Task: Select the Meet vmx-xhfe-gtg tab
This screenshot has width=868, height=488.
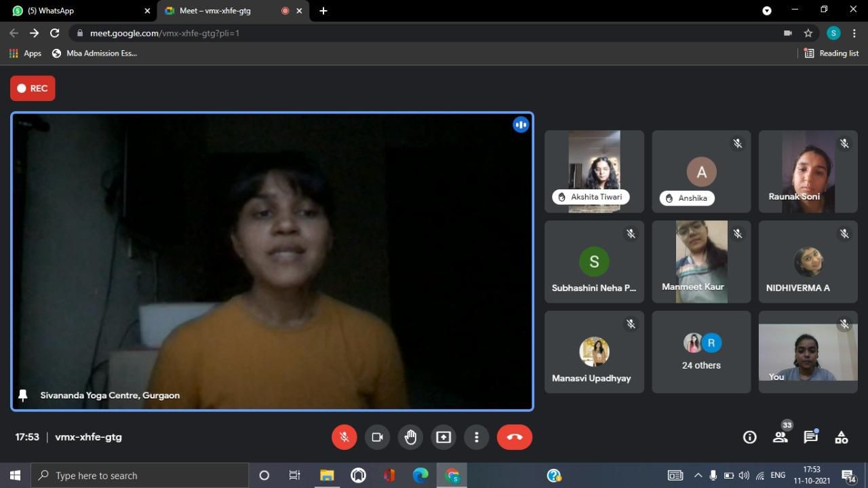Action: click(x=224, y=11)
